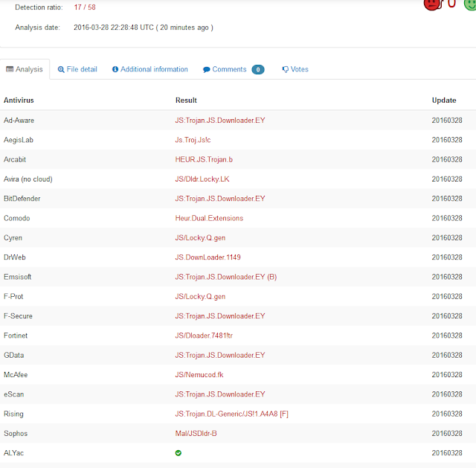Image resolution: width=476 pixels, height=468 pixels.
Task: Click the green checkmark in the ALYac row
Action: point(178,453)
